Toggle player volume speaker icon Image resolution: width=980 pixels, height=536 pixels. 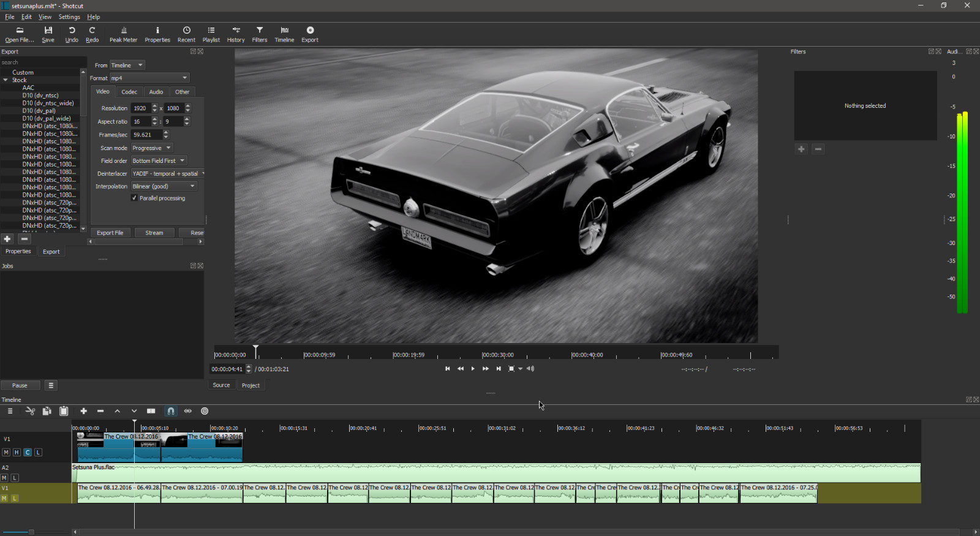click(x=530, y=369)
